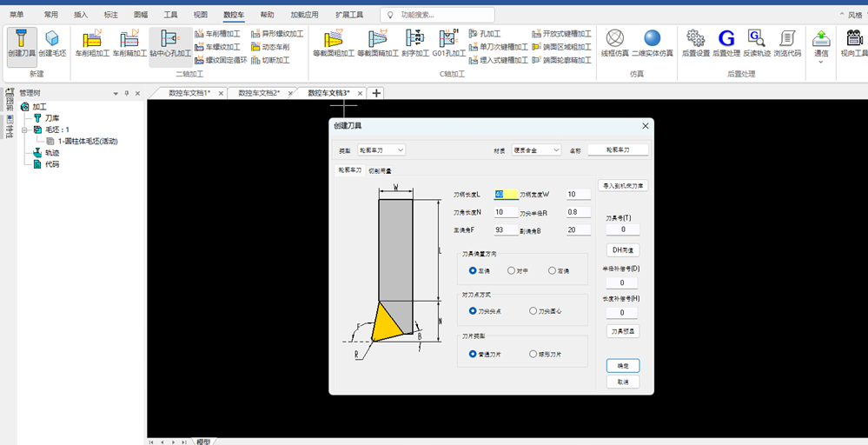Screen dimensions: 868x445
Task: Open the 扩展工具 ribbon tab
Action: click(x=349, y=15)
